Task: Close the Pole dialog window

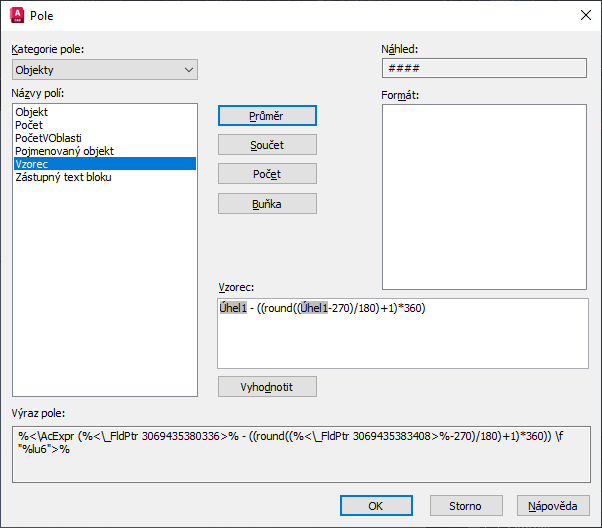Action: click(x=584, y=16)
